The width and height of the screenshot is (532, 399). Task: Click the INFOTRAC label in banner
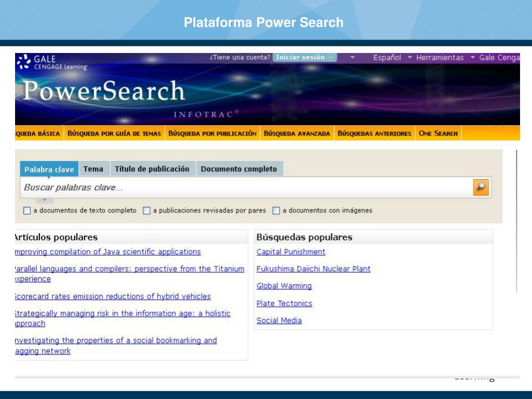pos(206,114)
